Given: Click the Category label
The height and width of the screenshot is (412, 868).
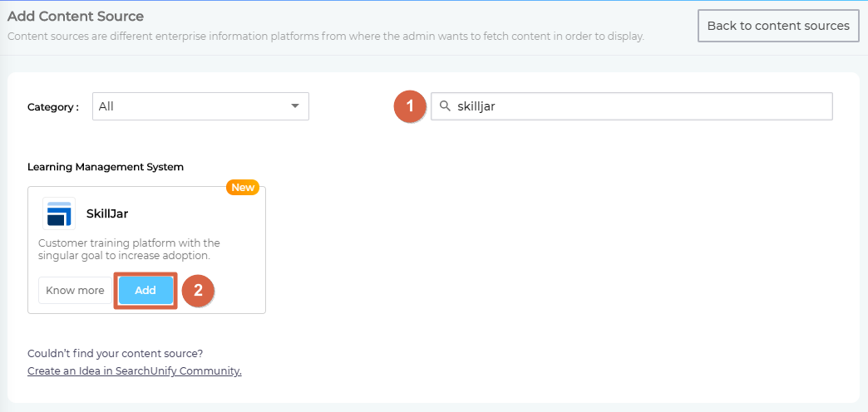Looking at the screenshot, I should (53, 107).
